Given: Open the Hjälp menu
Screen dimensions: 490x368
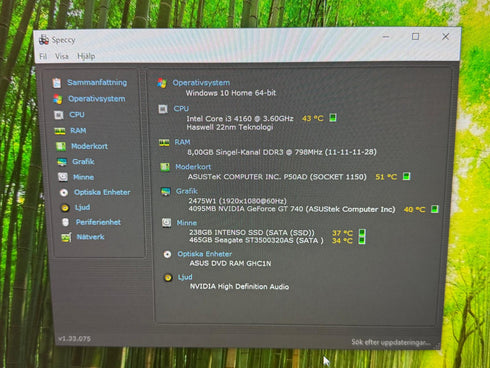Looking at the screenshot, I should pyautogui.click(x=86, y=56).
